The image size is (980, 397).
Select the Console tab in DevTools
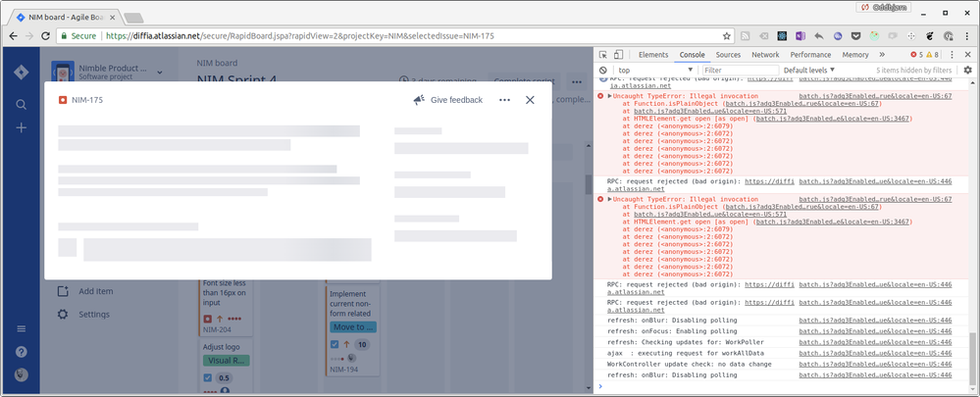coord(692,55)
